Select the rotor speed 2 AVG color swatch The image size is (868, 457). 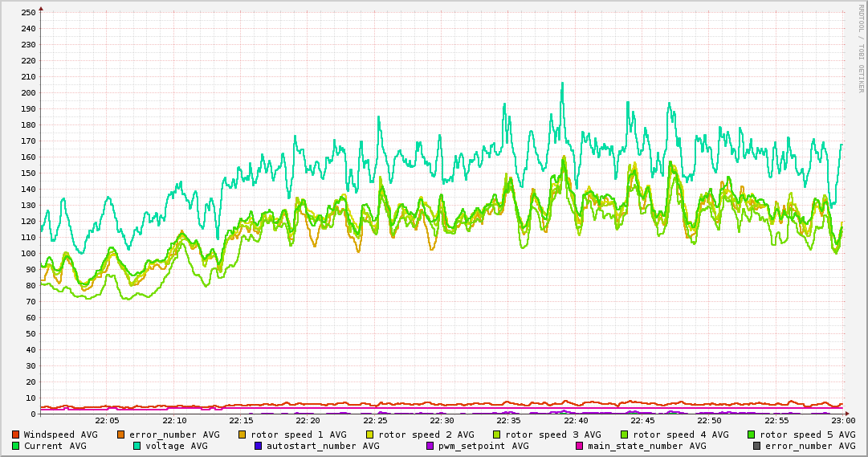pos(370,435)
